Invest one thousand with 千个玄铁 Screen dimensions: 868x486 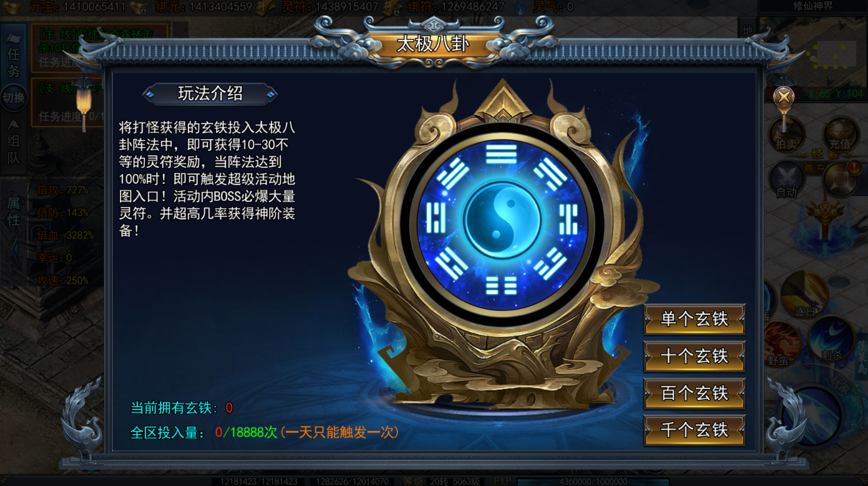click(x=695, y=430)
